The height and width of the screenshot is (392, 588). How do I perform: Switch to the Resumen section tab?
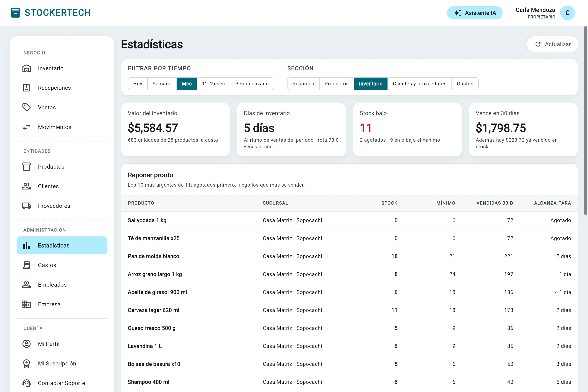(x=303, y=84)
